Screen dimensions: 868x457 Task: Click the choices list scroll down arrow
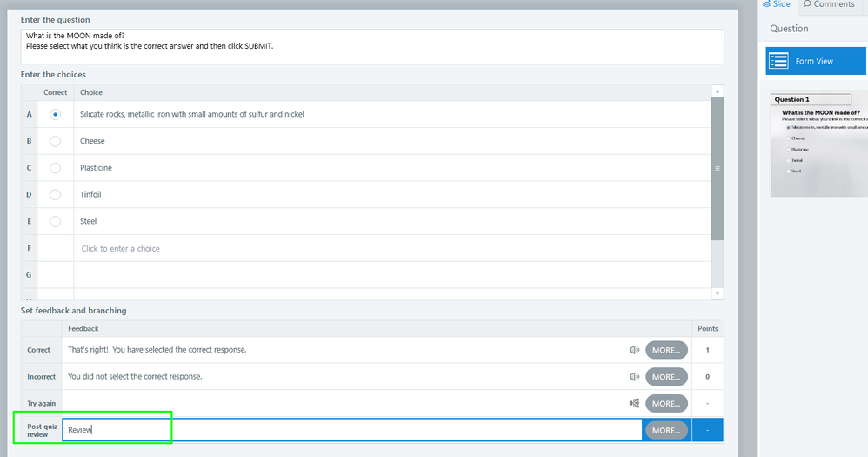(x=718, y=293)
